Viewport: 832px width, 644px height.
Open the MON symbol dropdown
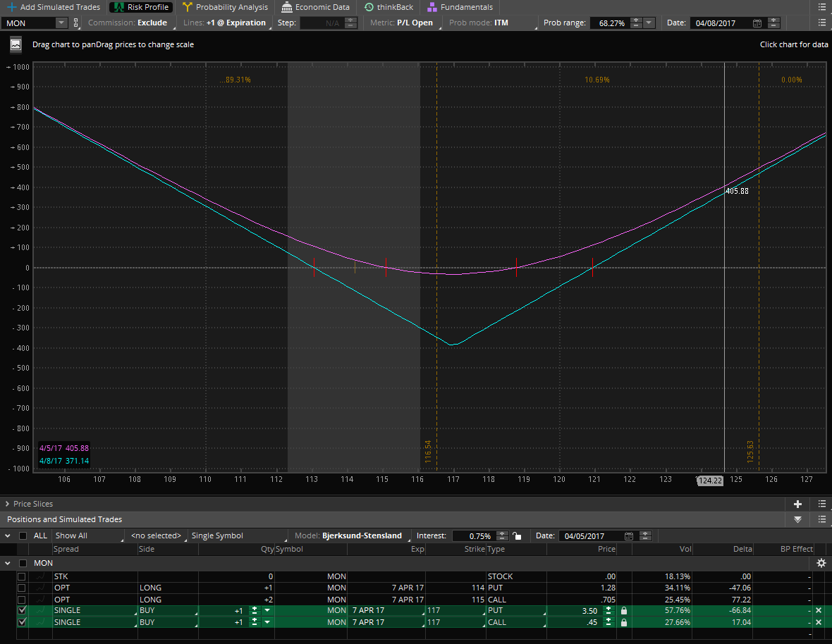click(61, 23)
